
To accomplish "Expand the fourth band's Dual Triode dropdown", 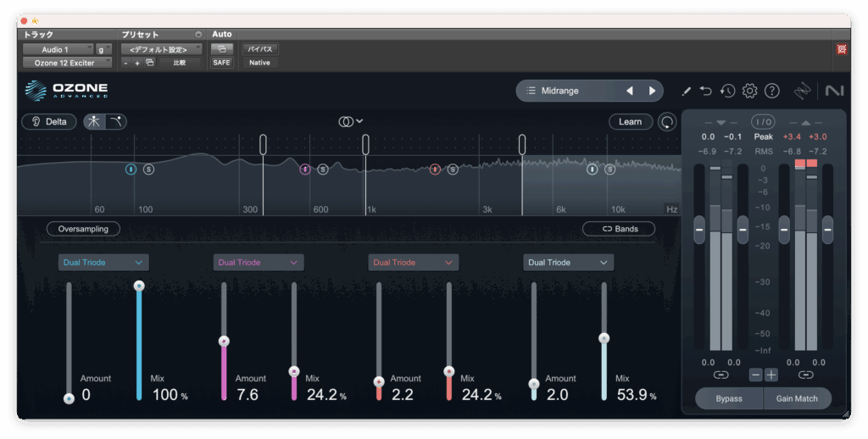I will 568,263.
